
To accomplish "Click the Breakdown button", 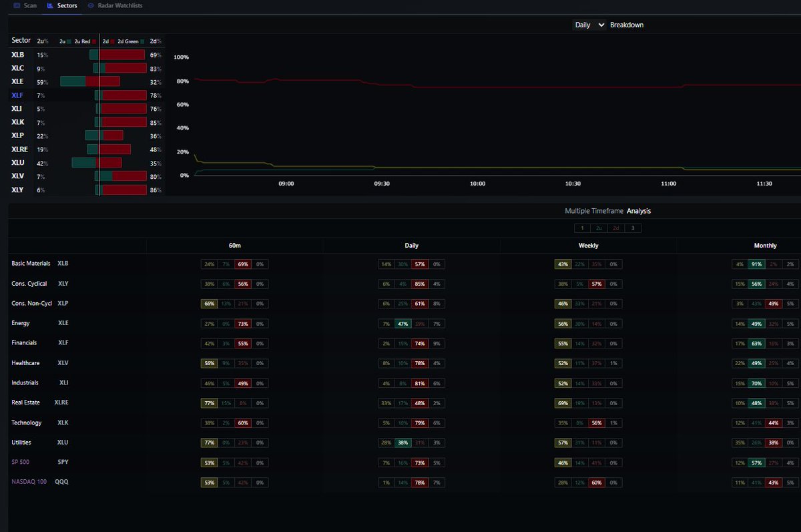I will (x=625, y=25).
